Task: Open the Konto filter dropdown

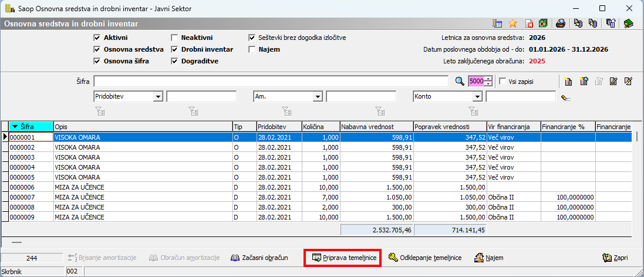Action: coord(477,97)
